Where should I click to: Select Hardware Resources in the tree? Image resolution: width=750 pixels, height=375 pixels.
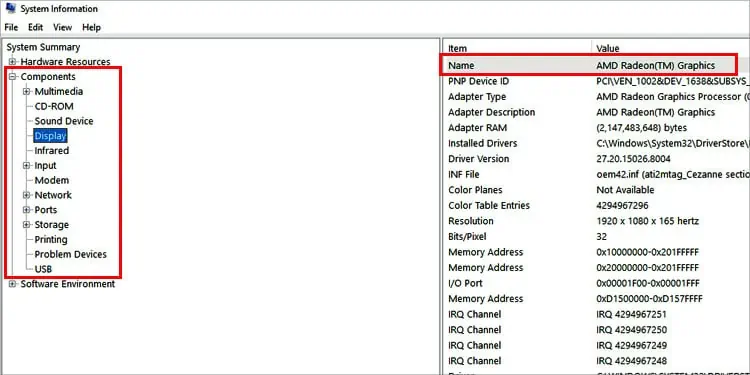(65, 62)
